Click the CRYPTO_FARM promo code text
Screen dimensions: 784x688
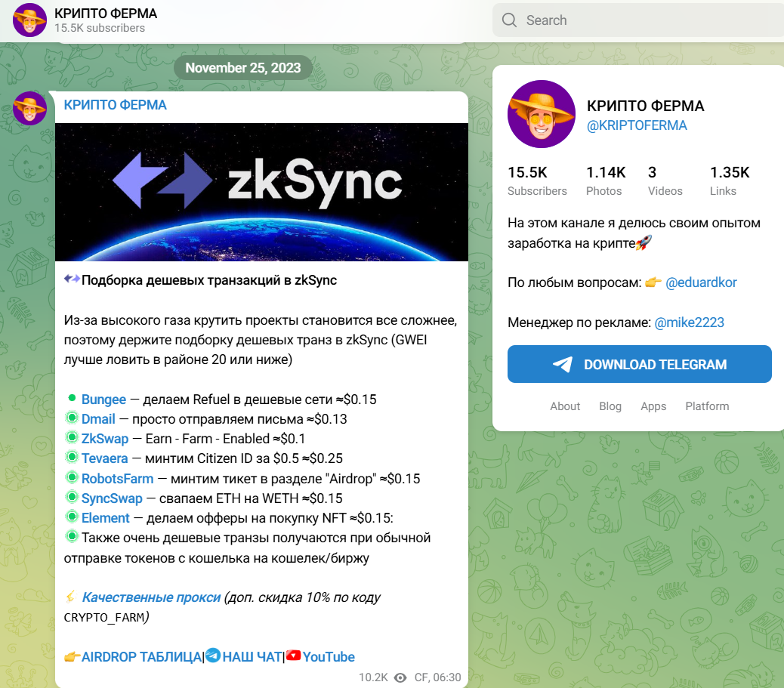point(104,618)
